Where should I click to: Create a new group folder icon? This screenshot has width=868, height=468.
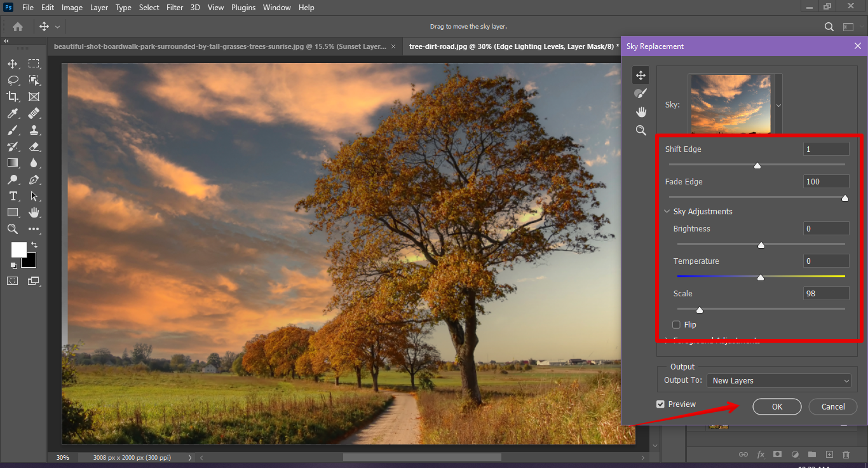[x=812, y=455]
